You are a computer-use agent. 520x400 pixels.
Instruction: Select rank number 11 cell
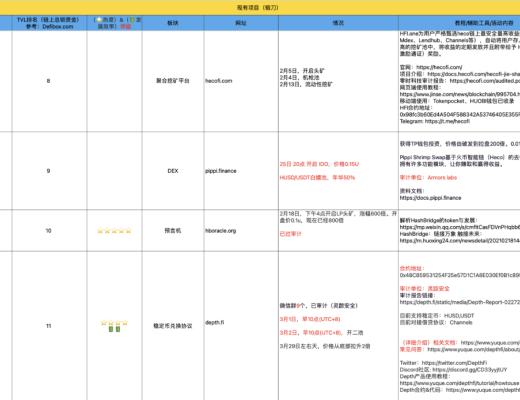point(49,326)
